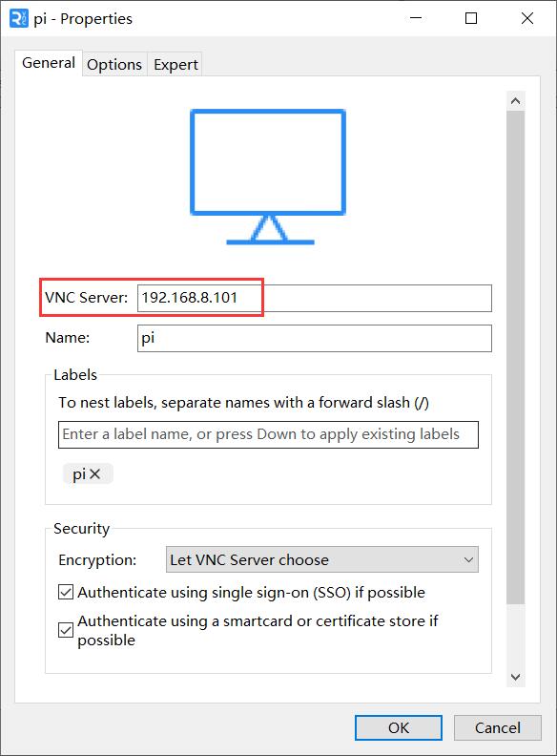Click the blue monitor icon

click(268, 177)
